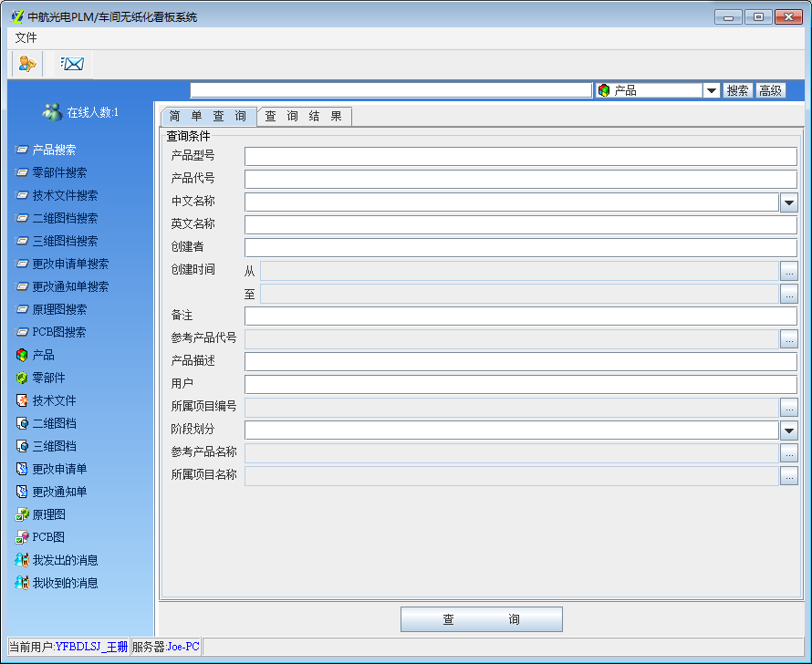This screenshot has height=664, width=812.
Task: Open 我收到的消息 received messages
Action: coord(57,583)
